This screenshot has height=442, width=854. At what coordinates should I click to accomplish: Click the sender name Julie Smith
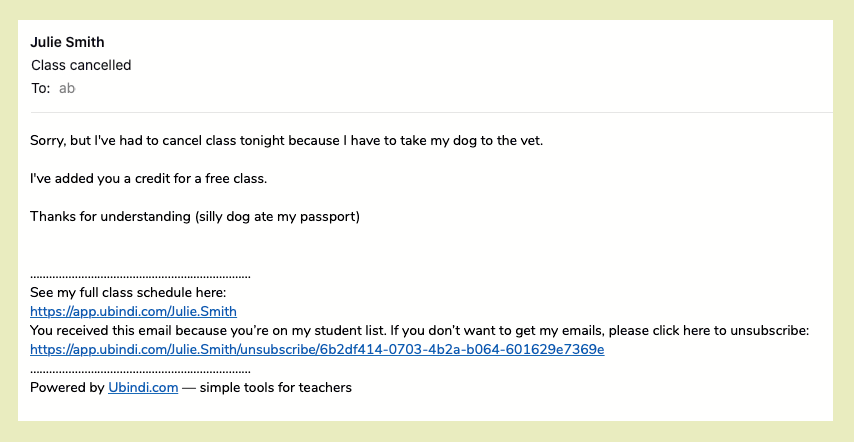click(67, 42)
